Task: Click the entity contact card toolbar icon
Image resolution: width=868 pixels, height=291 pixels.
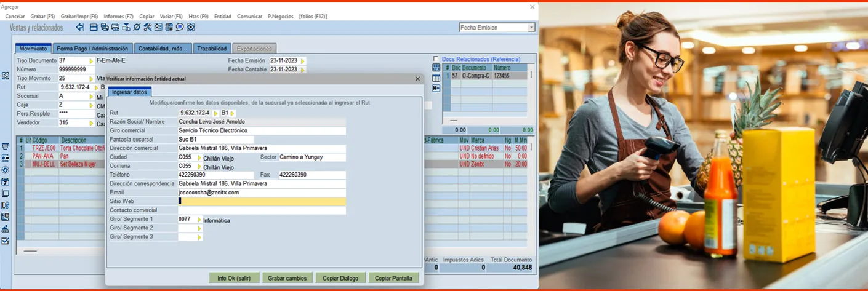Action: point(158,27)
